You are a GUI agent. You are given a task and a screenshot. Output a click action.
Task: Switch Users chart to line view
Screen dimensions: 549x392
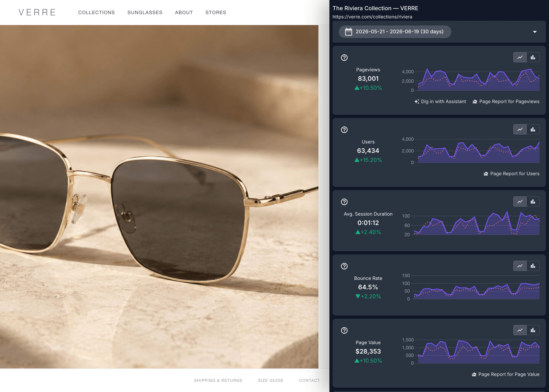point(520,130)
